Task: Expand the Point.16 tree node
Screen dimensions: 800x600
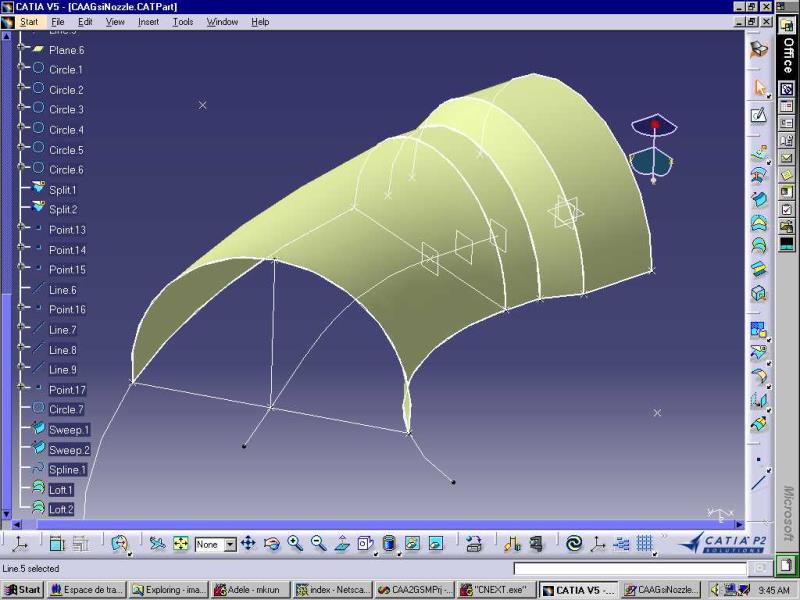Action: tap(20, 307)
